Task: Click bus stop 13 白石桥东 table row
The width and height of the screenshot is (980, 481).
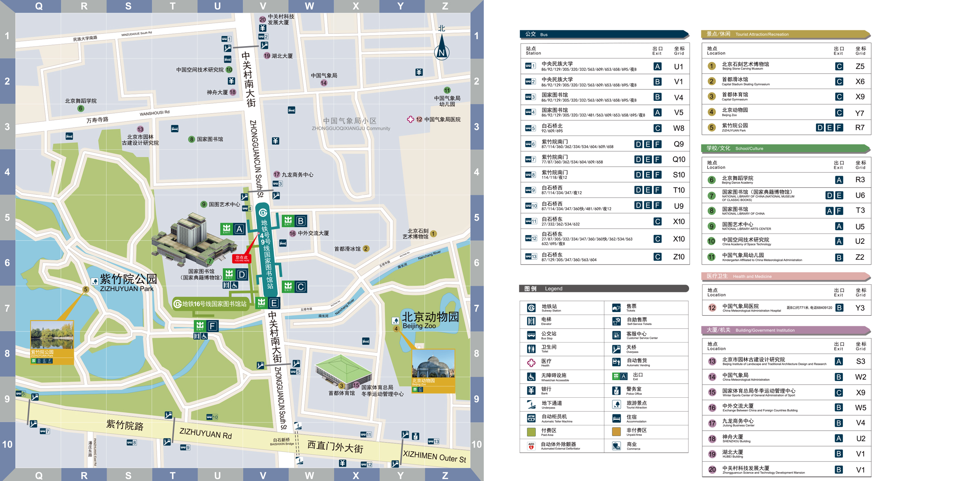Action: (605, 257)
